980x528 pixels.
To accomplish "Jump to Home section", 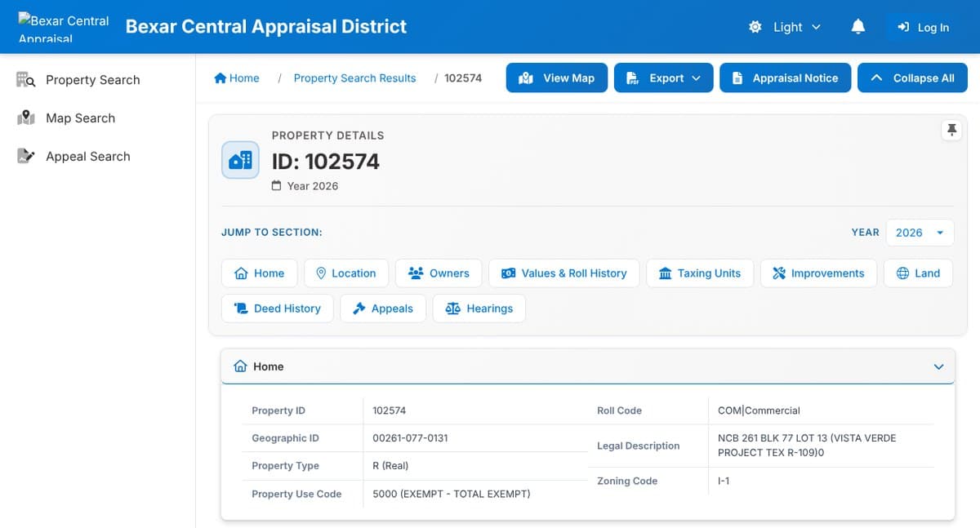I will 260,273.
